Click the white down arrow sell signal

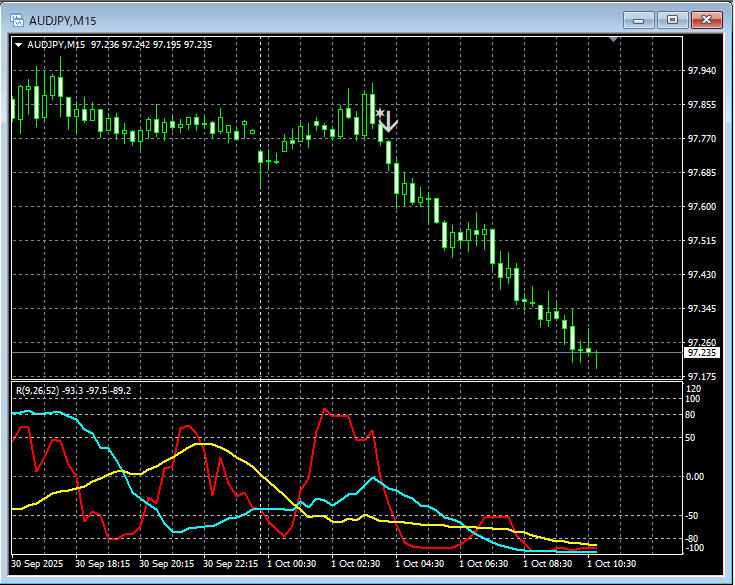point(390,122)
